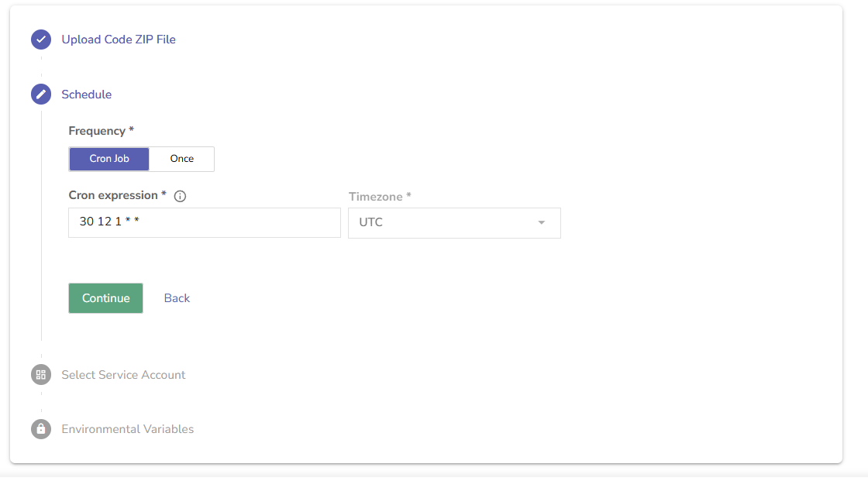Switch frequency to Once
The image size is (868, 488).
182,159
